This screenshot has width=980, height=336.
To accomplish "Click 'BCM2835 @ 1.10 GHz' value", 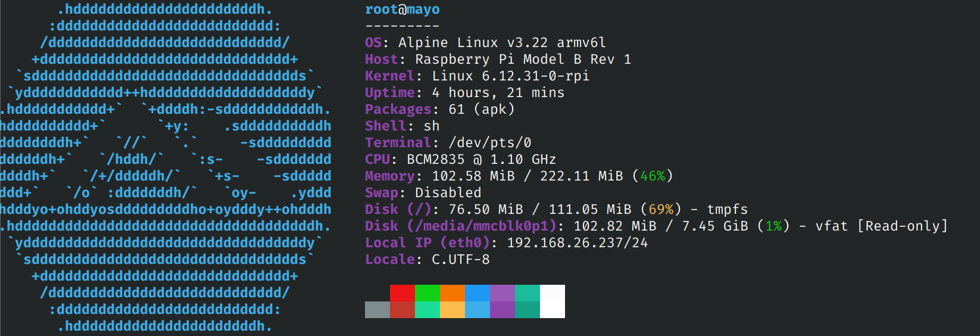I will pos(482,160).
